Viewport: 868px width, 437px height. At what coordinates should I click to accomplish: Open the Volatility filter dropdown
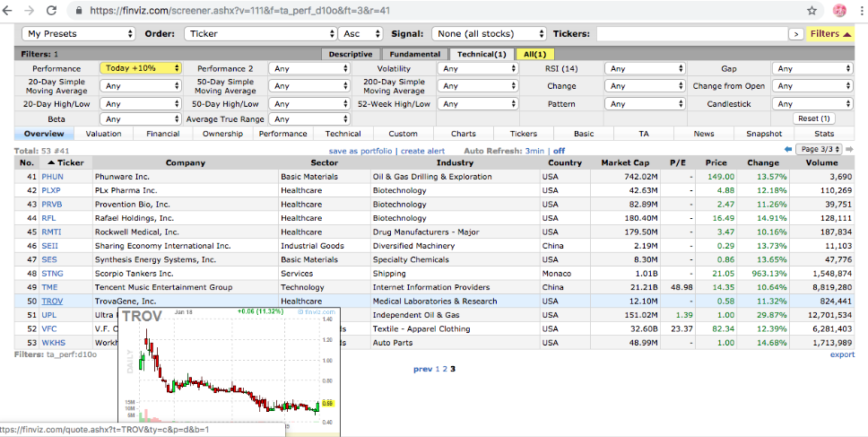coord(478,69)
